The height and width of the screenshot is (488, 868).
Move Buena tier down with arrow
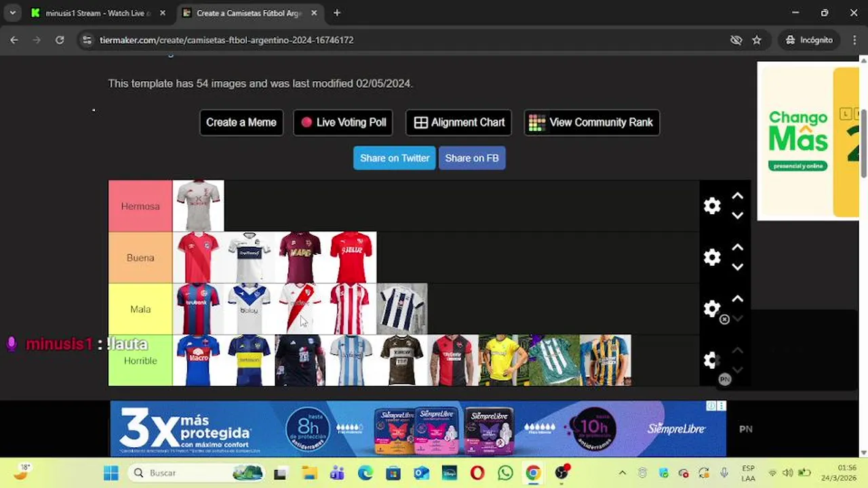(738, 267)
